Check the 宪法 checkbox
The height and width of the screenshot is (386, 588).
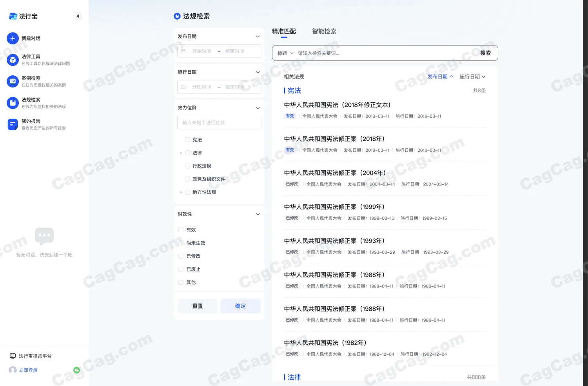187,140
